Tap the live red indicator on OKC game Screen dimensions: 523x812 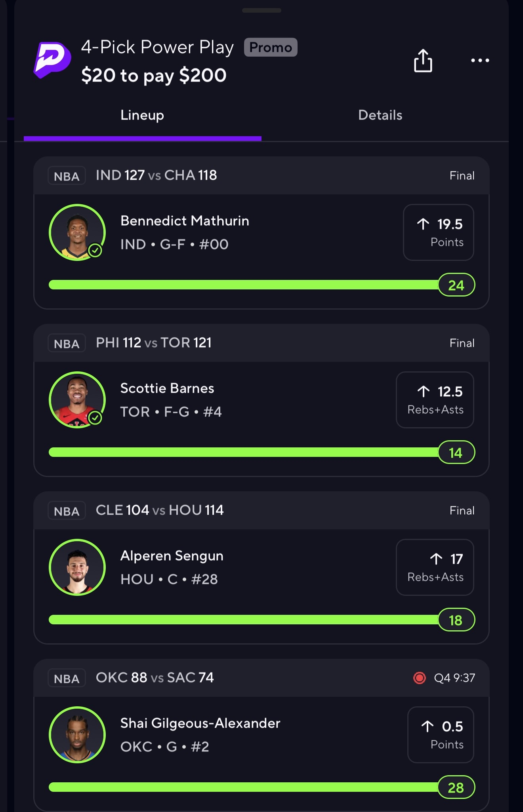(419, 678)
